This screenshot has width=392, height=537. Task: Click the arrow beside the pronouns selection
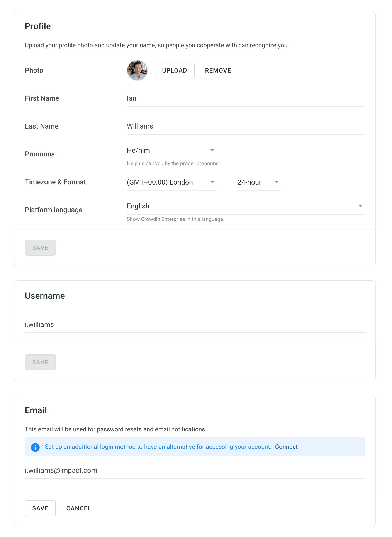click(212, 150)
